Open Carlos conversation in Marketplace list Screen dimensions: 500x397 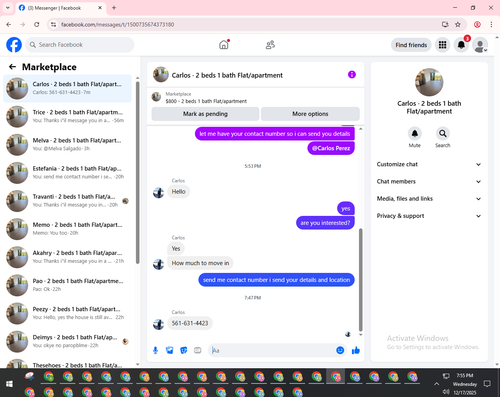coord(67,88)
